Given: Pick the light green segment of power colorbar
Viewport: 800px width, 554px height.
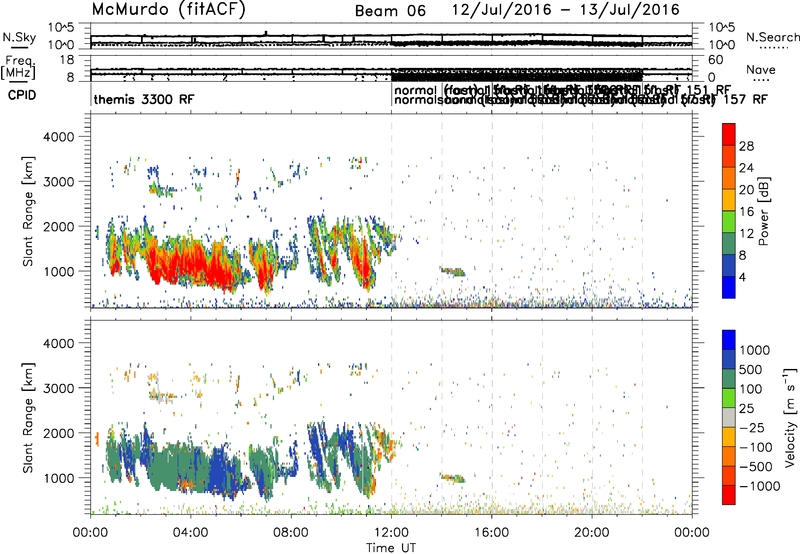Looking at the screenshot, I should click(x=729, y=222).
